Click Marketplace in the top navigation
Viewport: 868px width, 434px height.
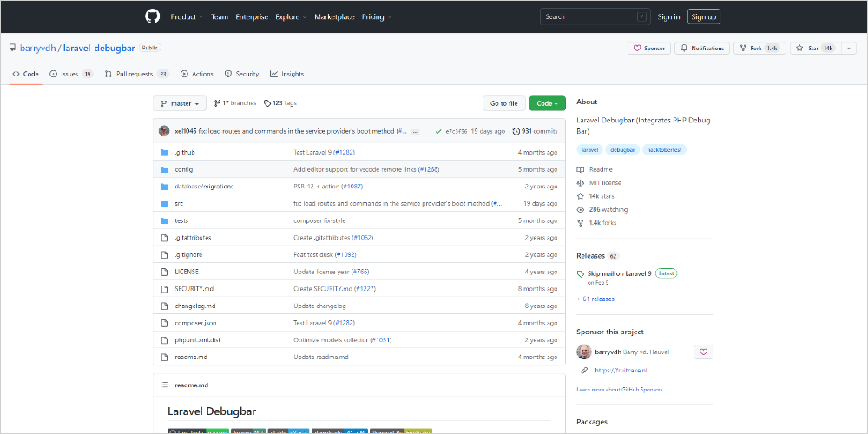334,17
